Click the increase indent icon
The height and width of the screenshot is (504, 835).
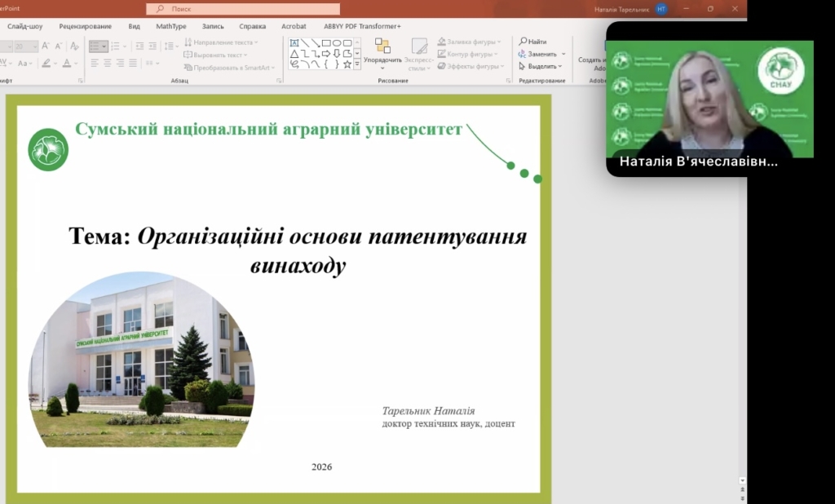[x=154, y=46]
